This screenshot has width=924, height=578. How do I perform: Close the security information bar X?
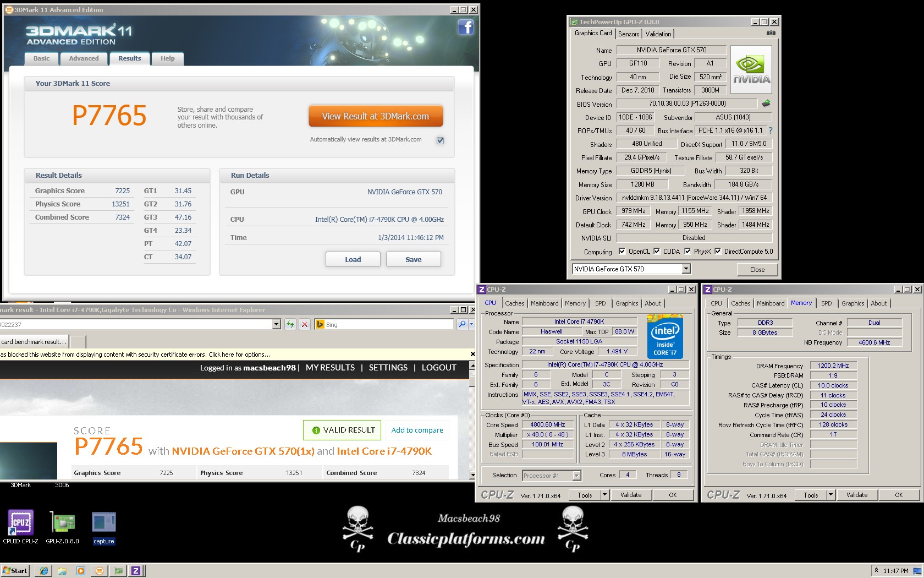point(472,354)
